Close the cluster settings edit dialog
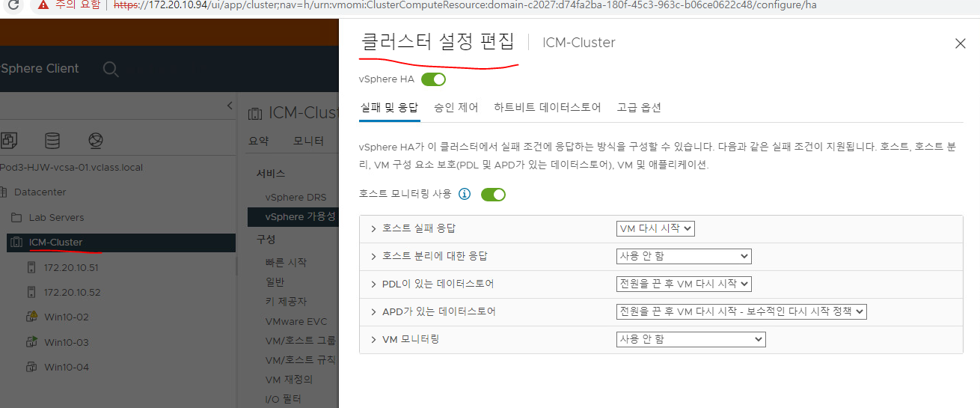 coord(961,43)
